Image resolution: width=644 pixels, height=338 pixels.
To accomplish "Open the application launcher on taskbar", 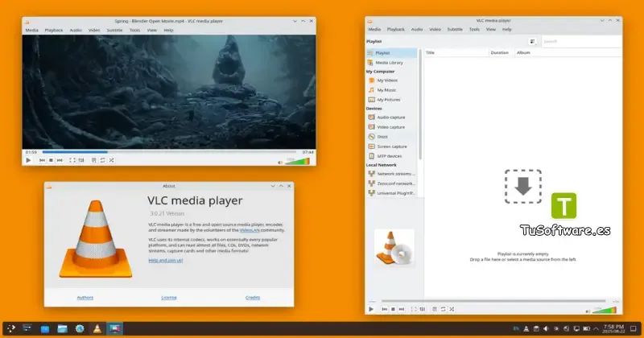I will 11,328.
